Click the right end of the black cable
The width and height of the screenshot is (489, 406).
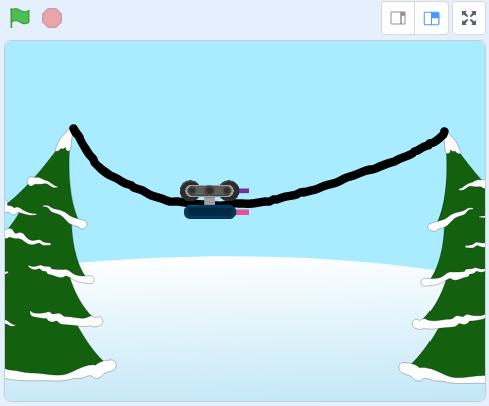coord(444,131)
